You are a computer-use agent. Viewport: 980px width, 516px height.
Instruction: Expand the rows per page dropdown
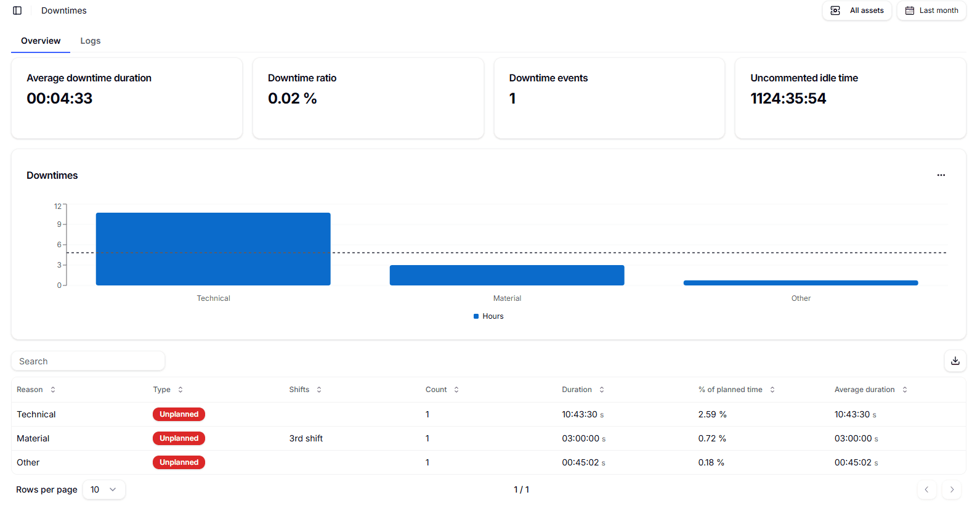tap(103, 489)
